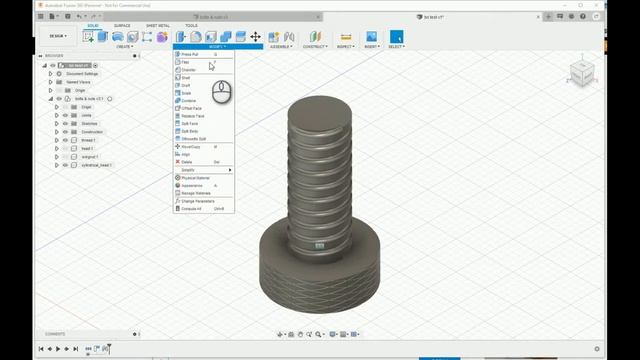
Task: Choose Split Body from Modify menu
Action: pyautogui.click(x=203, y=131)
